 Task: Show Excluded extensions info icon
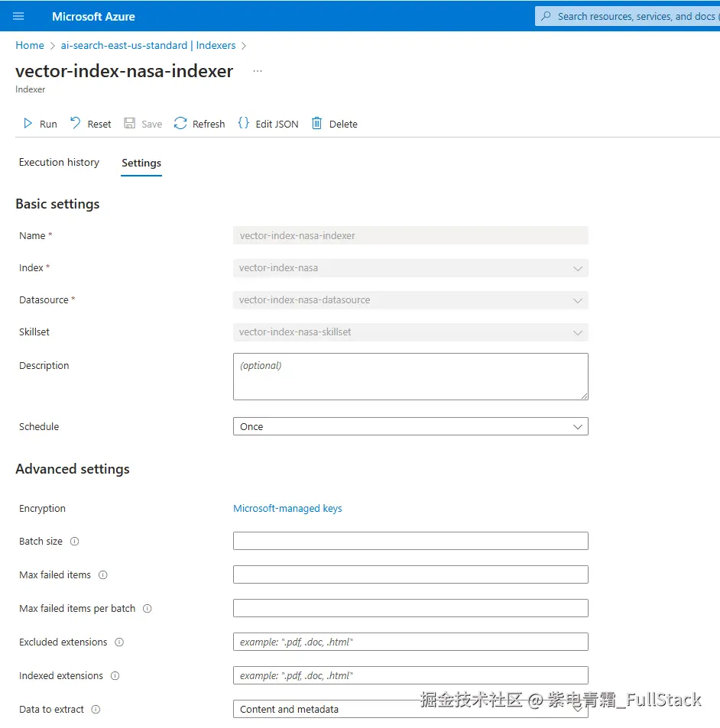pyautogui.click(x=119, y=642)
